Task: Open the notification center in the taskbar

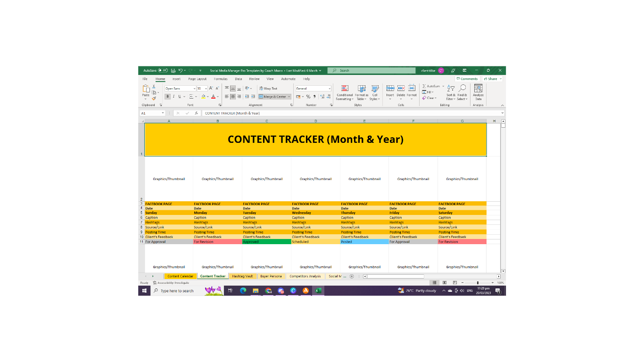Action: point(497,291)
